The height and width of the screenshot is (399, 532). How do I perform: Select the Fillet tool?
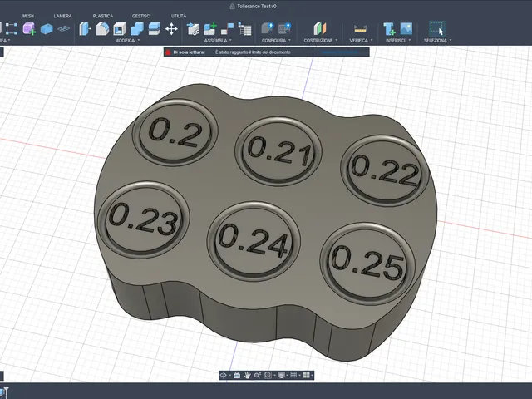click(102, 29)
